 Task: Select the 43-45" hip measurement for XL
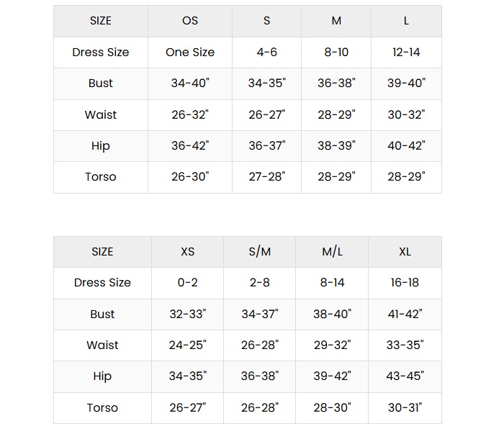tap(405, 376)
